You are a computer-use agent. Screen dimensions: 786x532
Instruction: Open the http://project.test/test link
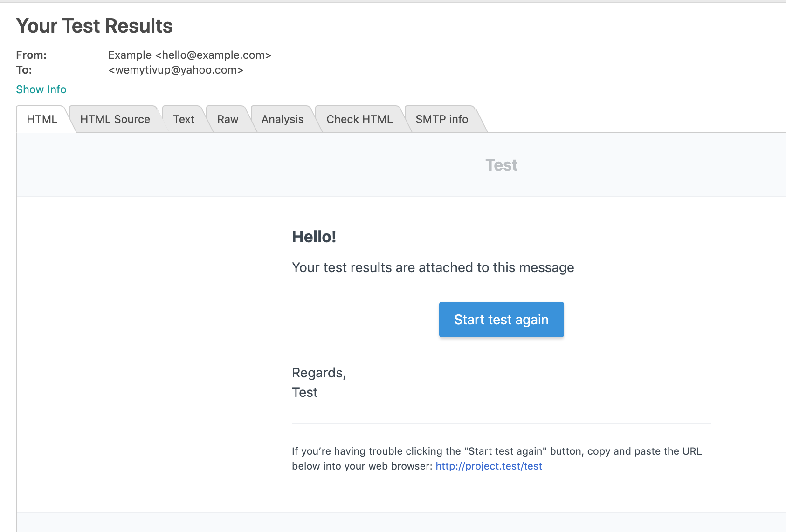(489, 466)
